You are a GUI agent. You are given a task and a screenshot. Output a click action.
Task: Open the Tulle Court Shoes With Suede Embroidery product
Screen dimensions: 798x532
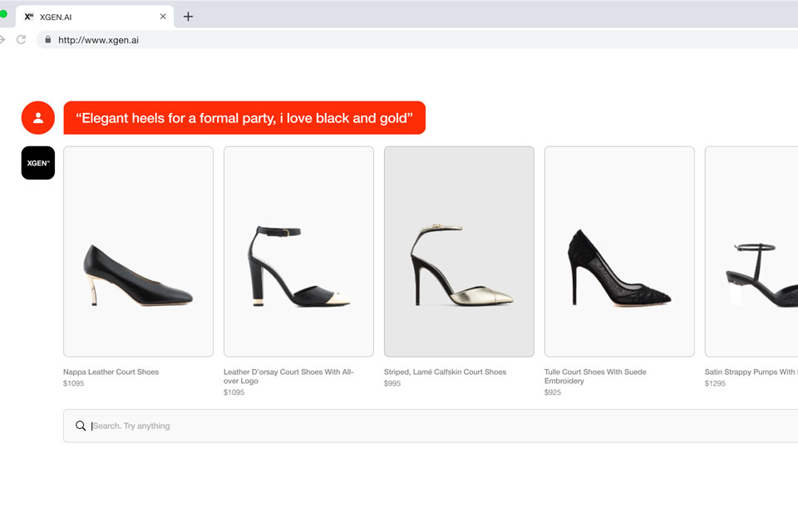point(595,377)
